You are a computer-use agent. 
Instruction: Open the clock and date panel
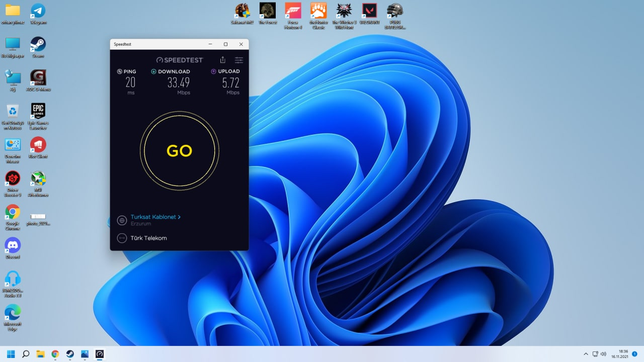click(x=619, y=354)
